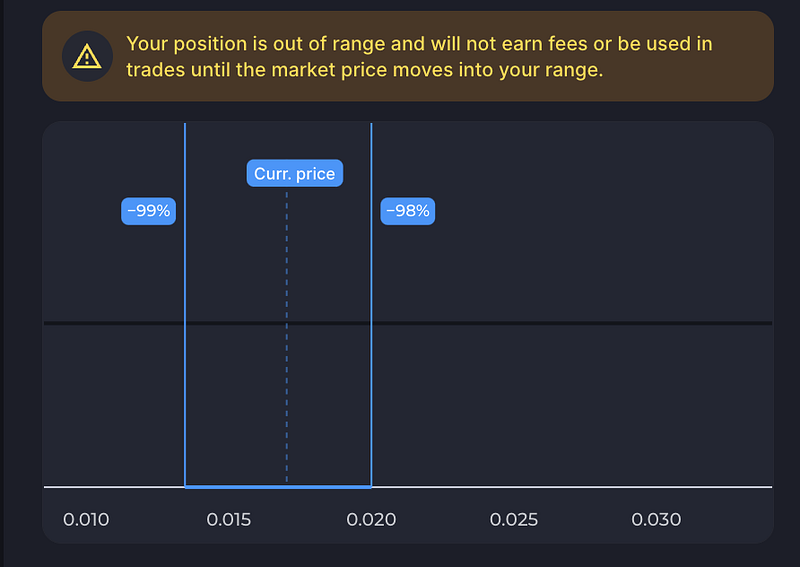This screenshot has height=567, width=800.
Task: Click the dark horizontal midline of the chart
Action: click(x=408, y=323)
